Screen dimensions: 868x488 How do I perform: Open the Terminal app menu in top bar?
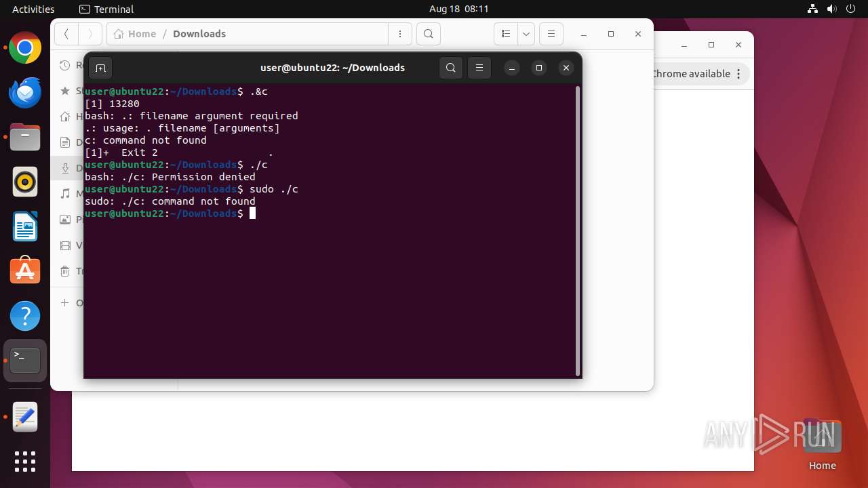pyautogui.click(x=106, y=9)
